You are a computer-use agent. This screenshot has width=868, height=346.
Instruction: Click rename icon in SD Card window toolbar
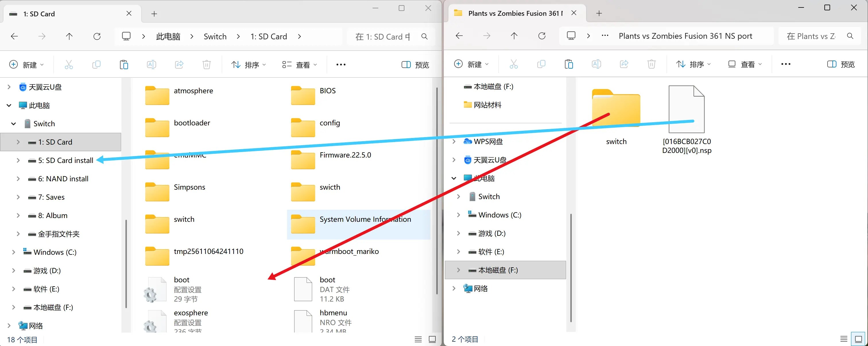tap(151, 65)
